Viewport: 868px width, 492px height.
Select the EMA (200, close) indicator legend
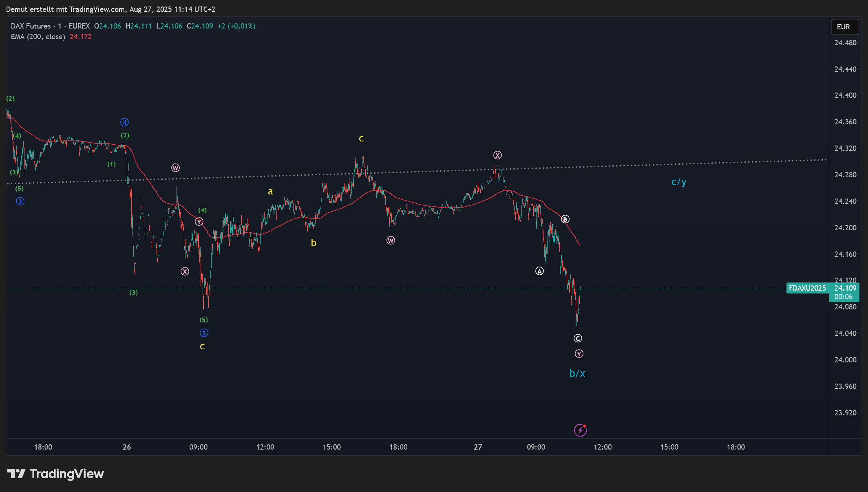click(38, 37)
